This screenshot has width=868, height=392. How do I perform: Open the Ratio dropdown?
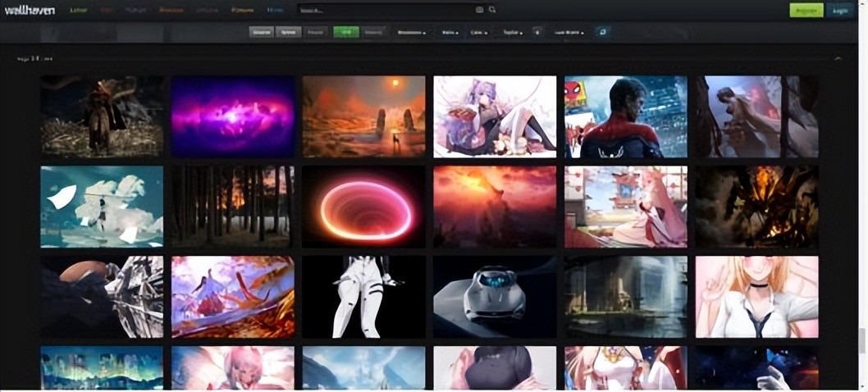(450, 32)
